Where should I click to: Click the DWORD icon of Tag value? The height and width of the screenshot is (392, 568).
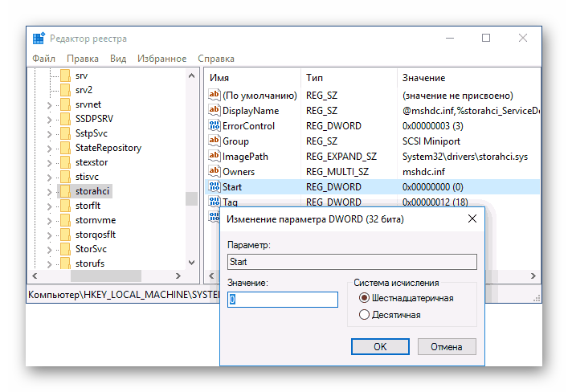click(214, 201)
